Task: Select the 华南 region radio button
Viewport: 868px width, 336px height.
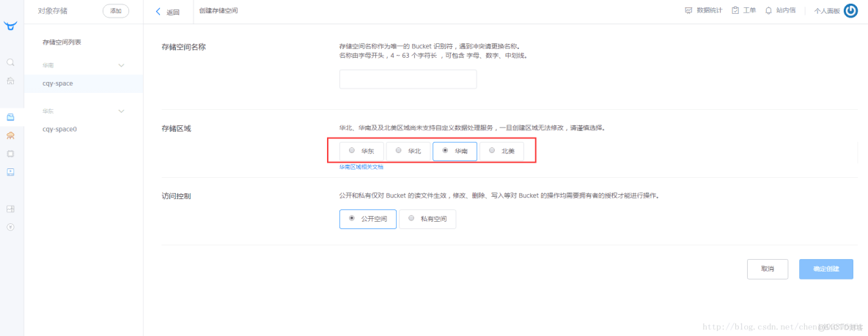Action: tap(445, 150)
